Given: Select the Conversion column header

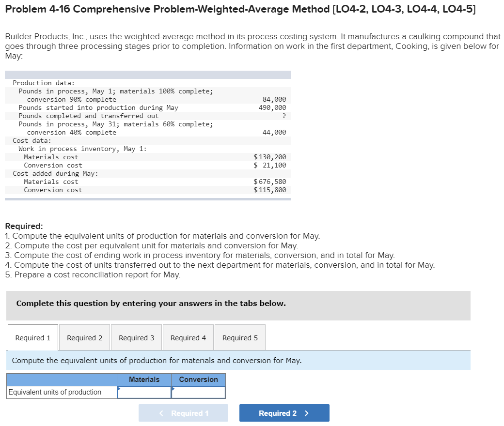Looking at the screenshot, I should (x=198, y=380).
